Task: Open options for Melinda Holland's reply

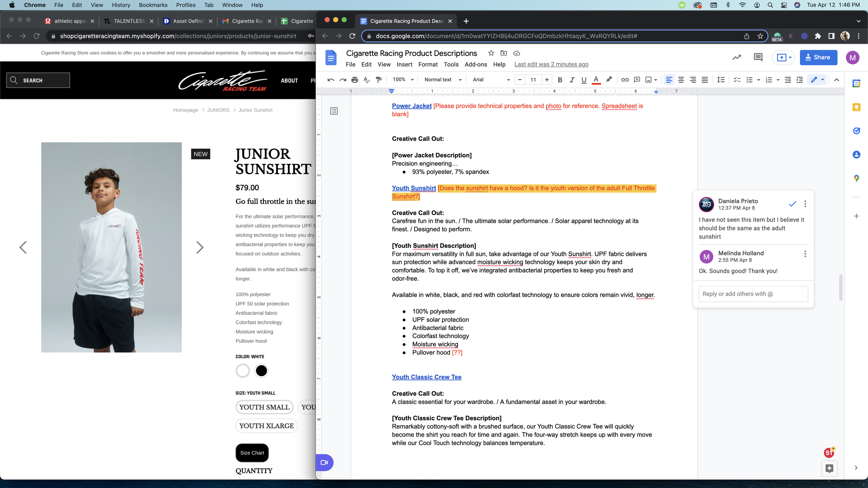Action: click(x=805, y=254)
